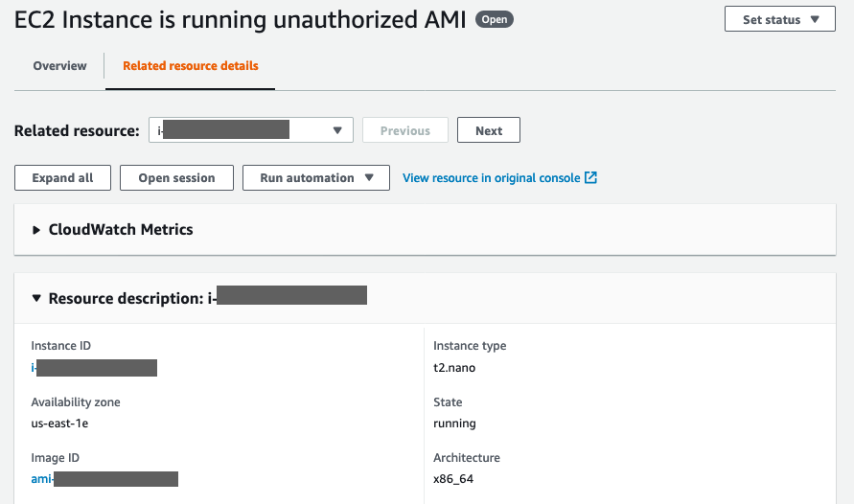Open the Image ID ami link
The image size is (854, 504).
[104, 479]
